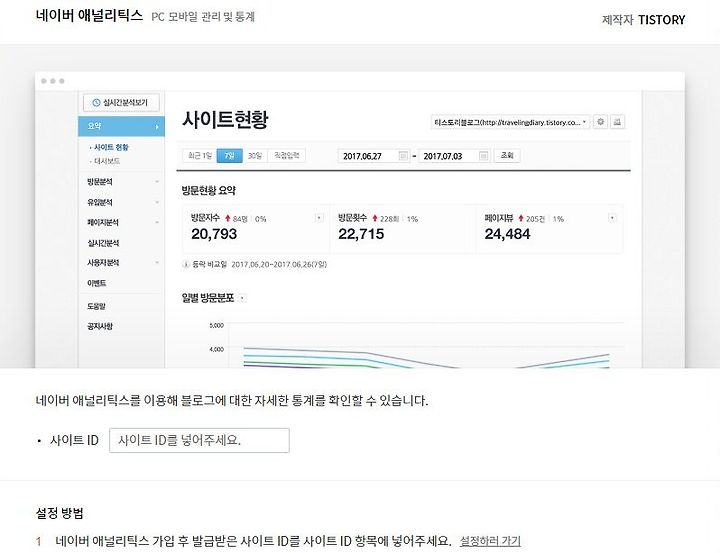720x553 pixels.
Task: Click end date field 2017.07.03
Action: pos(454,156)
